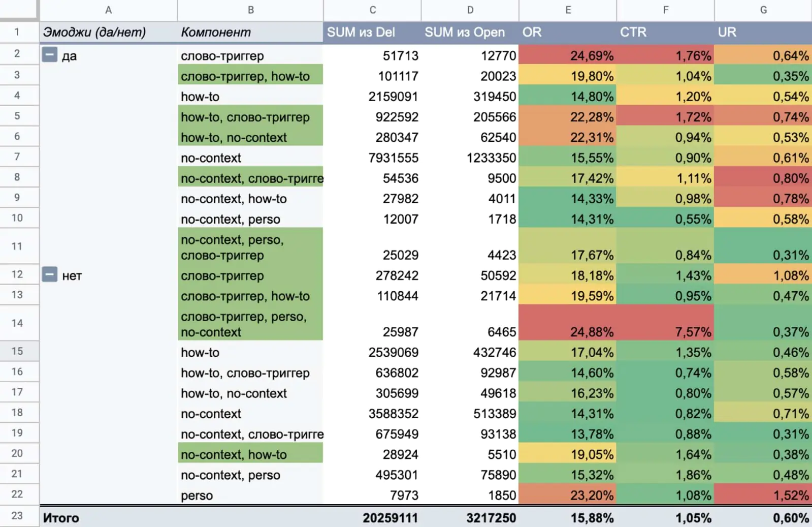Select CTR value 7,57%
Viewport: 812px width, 527px height.
tap(665, 323)
